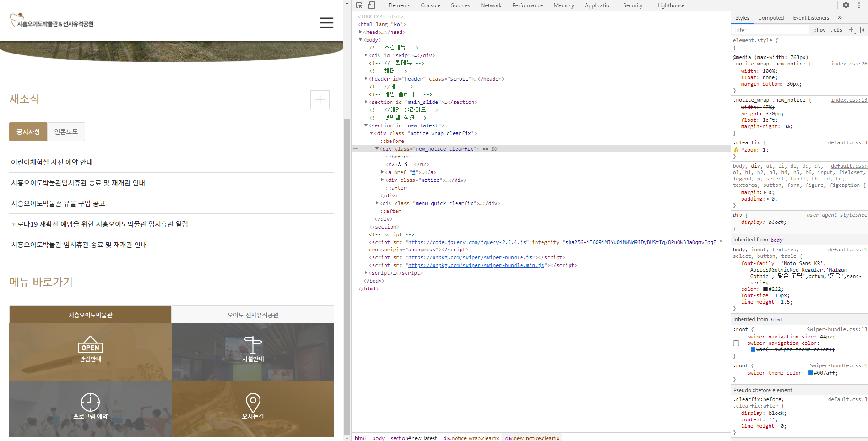
Task: Expand the a href=# node
Action: coord(382,172)
